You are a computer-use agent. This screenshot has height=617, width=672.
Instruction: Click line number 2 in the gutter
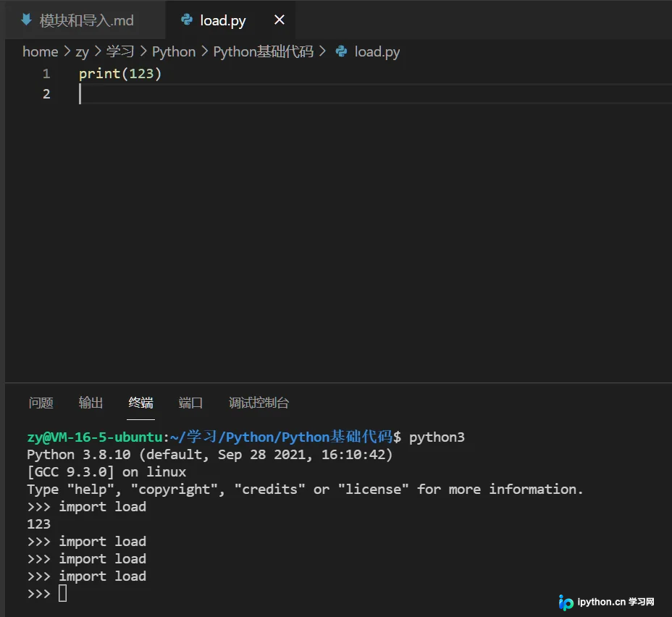(46, 94)
